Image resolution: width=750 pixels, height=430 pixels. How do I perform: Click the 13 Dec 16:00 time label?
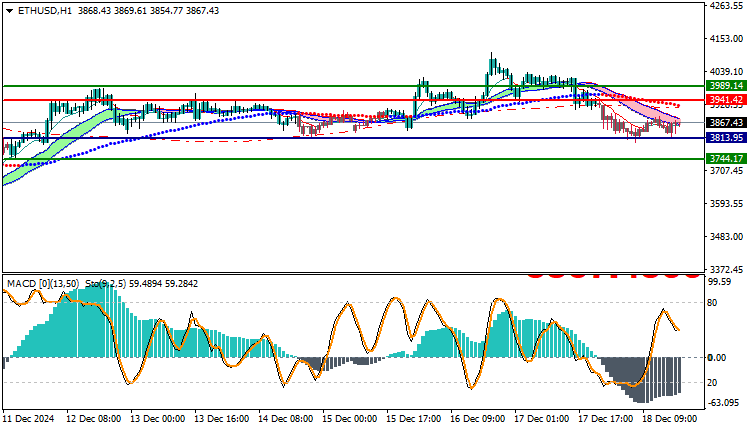click(221, 419)
